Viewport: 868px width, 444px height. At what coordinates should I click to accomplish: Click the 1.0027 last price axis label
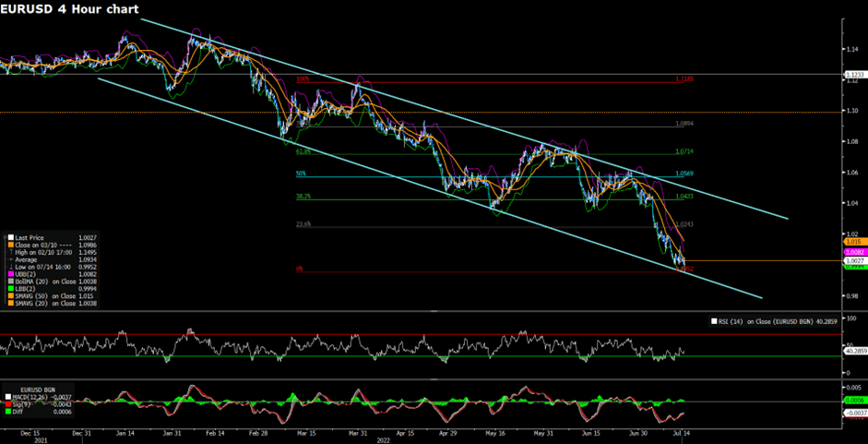coord(853,261)
